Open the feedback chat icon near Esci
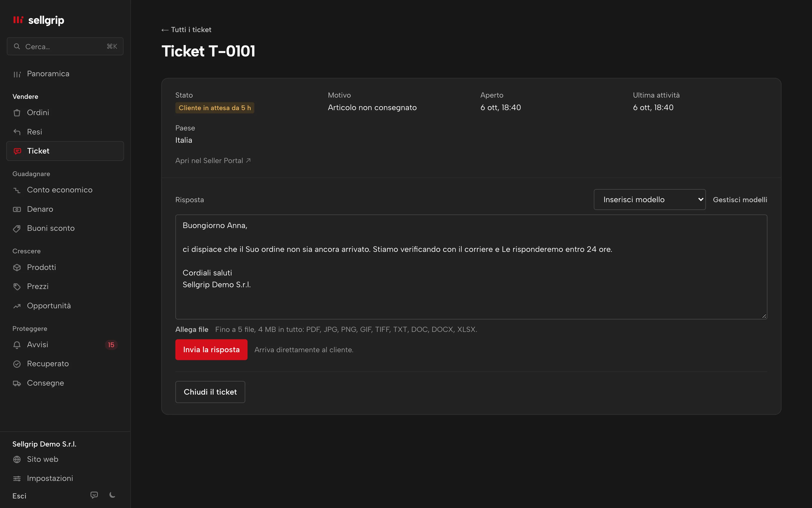 coord(94,495)
